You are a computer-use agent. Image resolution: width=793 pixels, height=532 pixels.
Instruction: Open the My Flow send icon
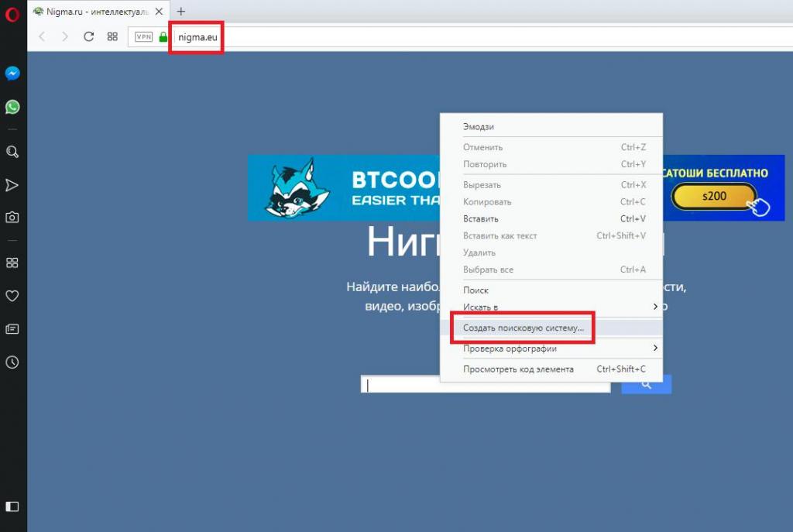pyautogui.click(x=12, y=185)
